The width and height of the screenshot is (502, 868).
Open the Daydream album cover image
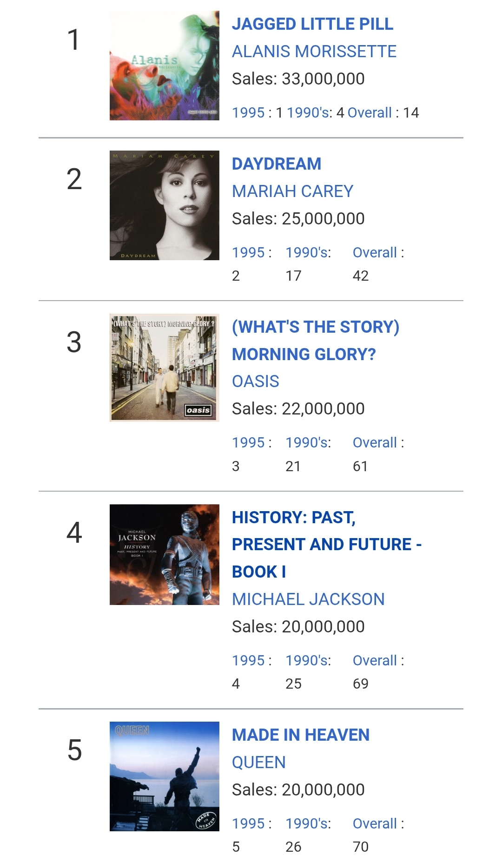(164, 205)
